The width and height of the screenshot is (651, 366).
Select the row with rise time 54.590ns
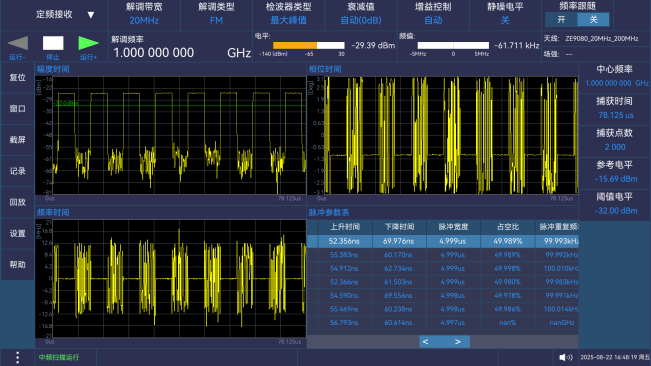coord(443,295)
